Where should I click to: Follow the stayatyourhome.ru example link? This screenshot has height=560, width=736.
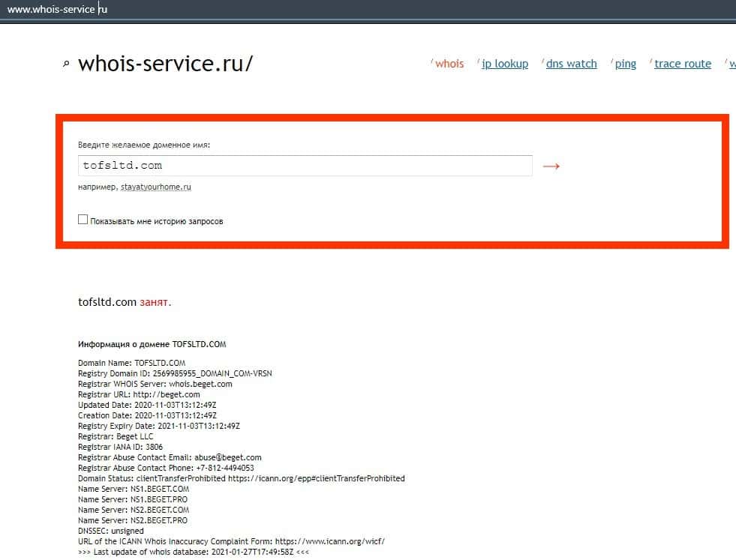click(156, 187)
